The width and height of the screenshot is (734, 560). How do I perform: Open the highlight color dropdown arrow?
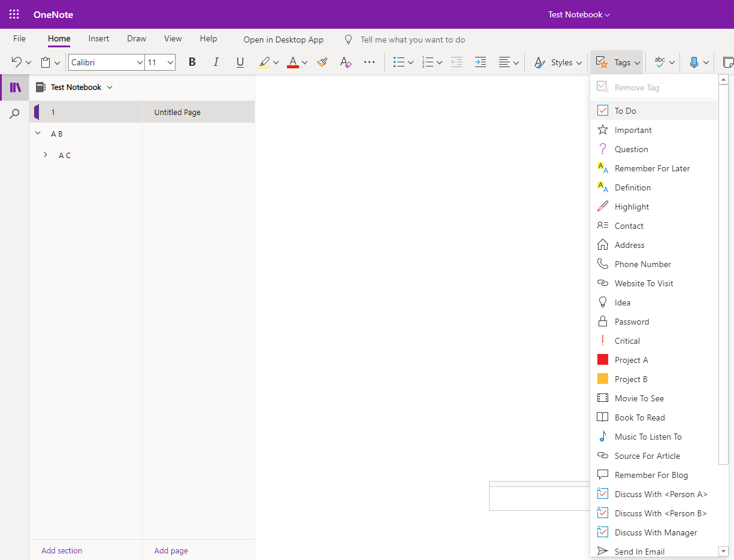(276, 63)
